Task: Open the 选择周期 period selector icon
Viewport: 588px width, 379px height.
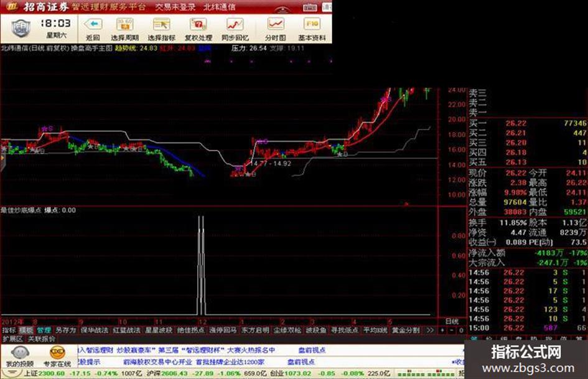Action: coord(124,25)
